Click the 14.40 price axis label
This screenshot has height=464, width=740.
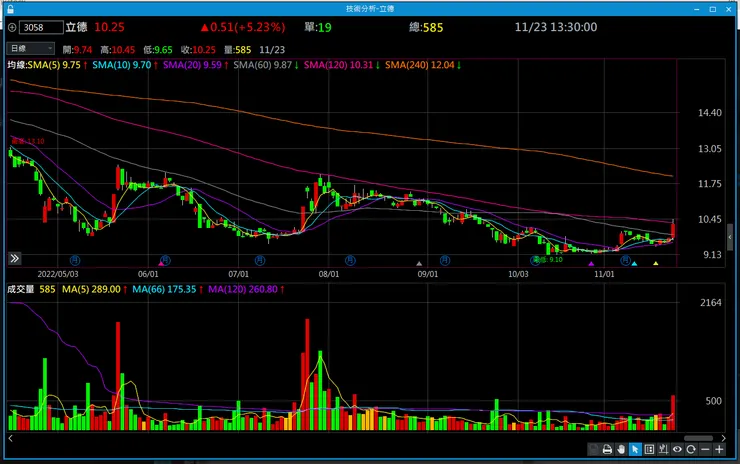(x=710, y=112)
